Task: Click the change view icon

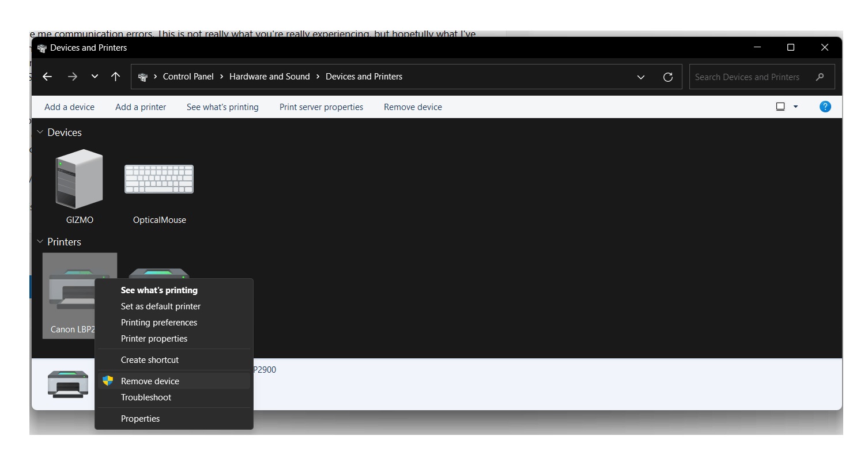Action: pos(780,107)
